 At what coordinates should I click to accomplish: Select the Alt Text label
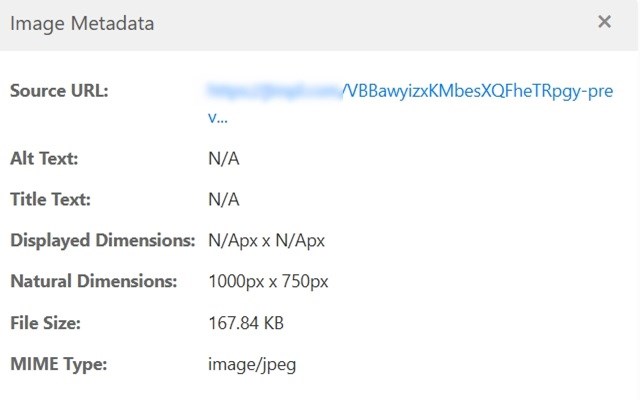44,159
